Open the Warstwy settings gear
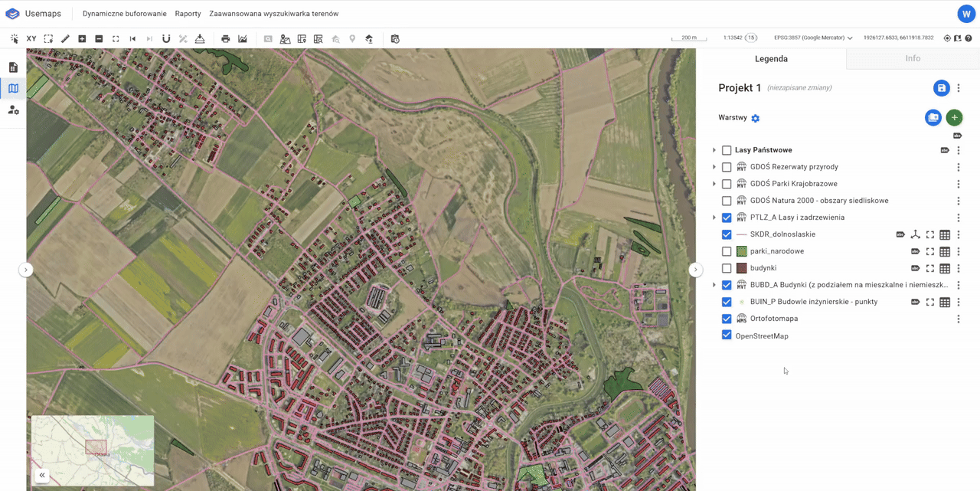 (755, 118)
